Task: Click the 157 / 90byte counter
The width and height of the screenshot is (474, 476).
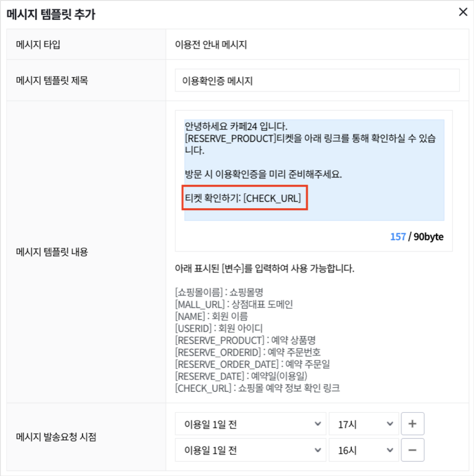Action: 417,237
